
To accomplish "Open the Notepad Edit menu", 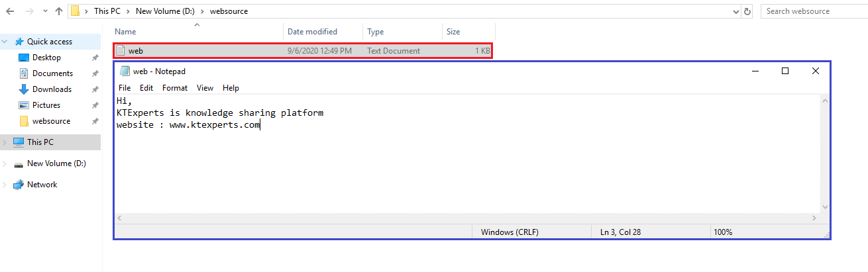I will pos(146,88).
